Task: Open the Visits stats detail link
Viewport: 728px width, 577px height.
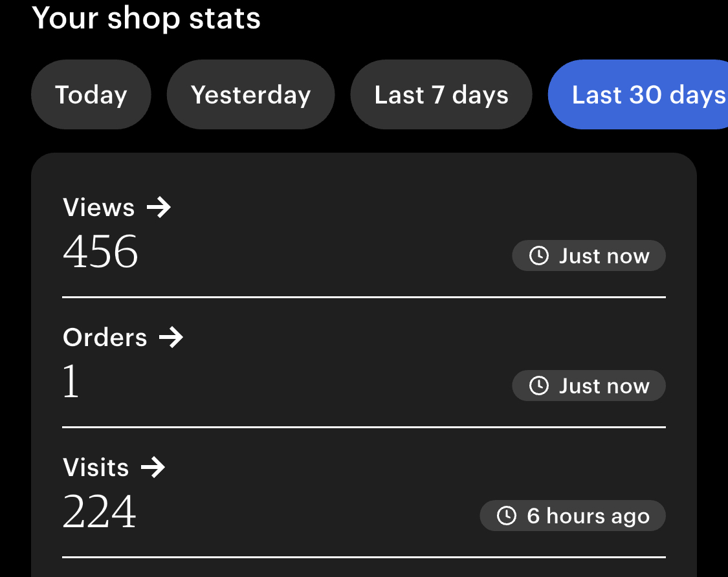Action: (96, 468)
